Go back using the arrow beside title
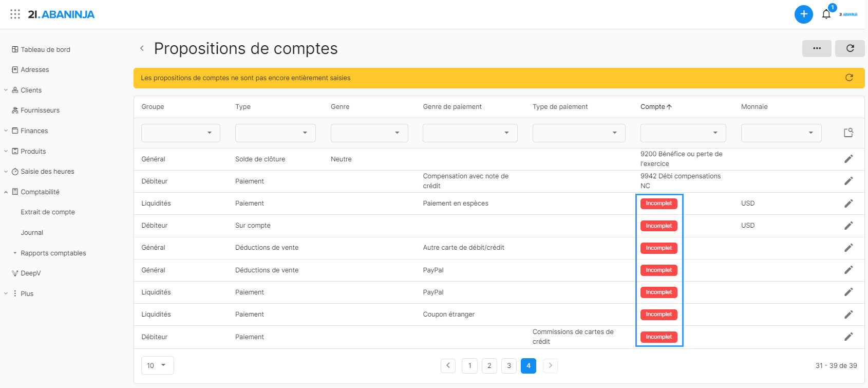Screen dimensions: 868x388 coord(142,48)
